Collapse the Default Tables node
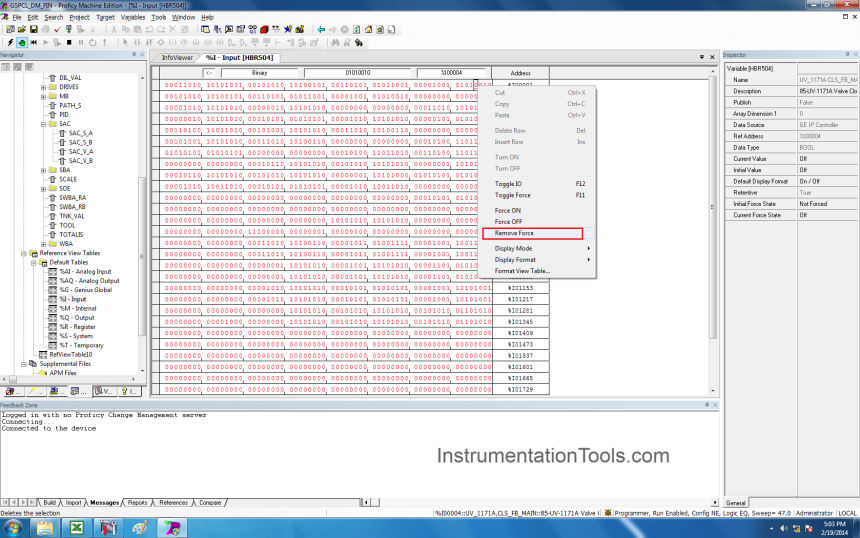Viewport: 860px width, 538px height. [33, 263]
